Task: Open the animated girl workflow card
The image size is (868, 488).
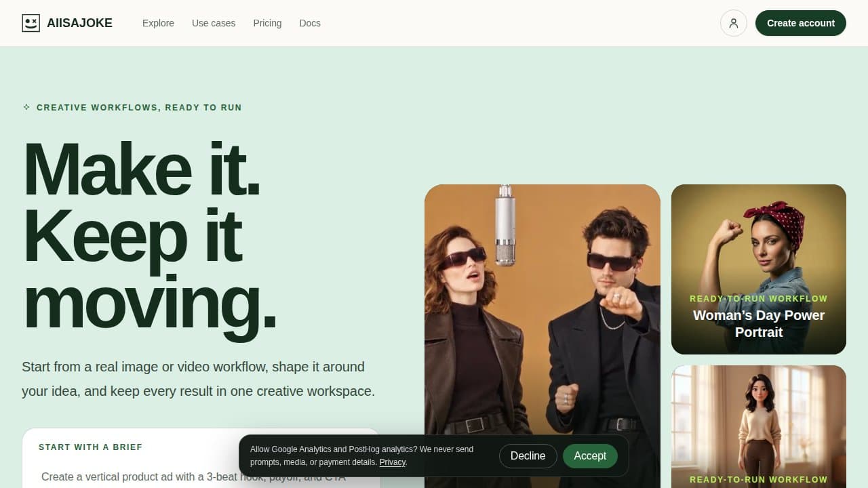Action: (759, 427)
